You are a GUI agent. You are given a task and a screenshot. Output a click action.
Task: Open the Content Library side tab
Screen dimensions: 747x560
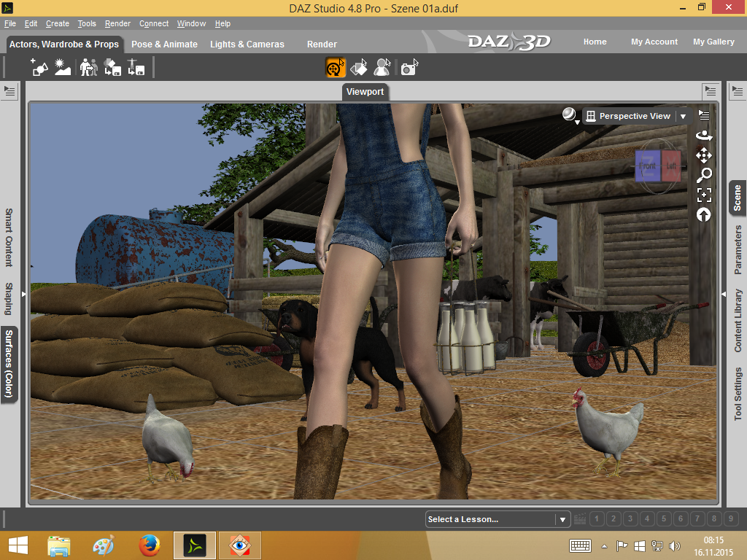(x=738, y=321)
